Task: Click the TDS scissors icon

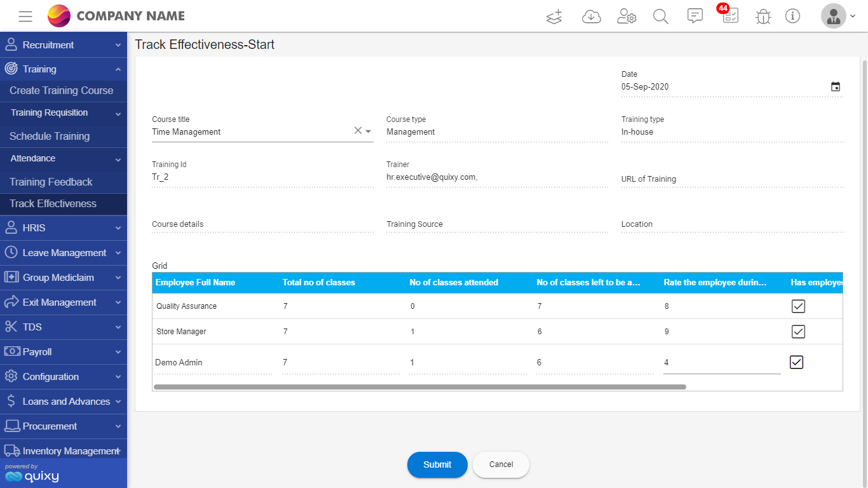Action: click(x=11, y=327)
